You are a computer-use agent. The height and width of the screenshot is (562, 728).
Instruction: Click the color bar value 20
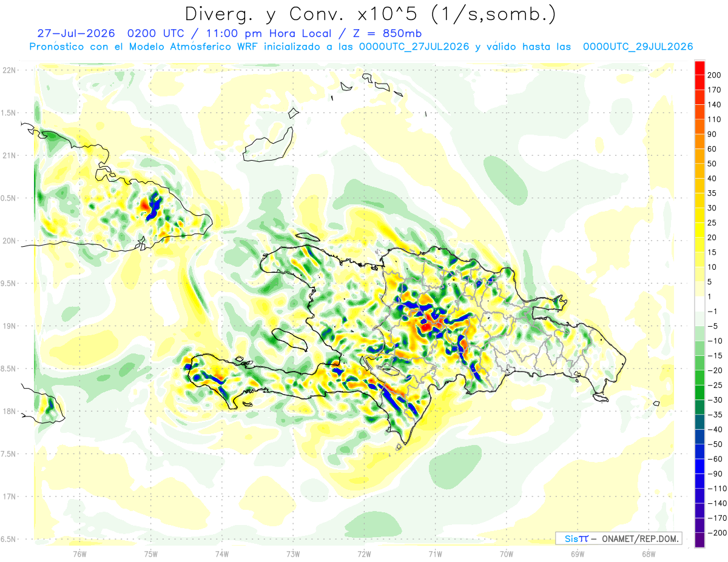click(x=712, y=238)
